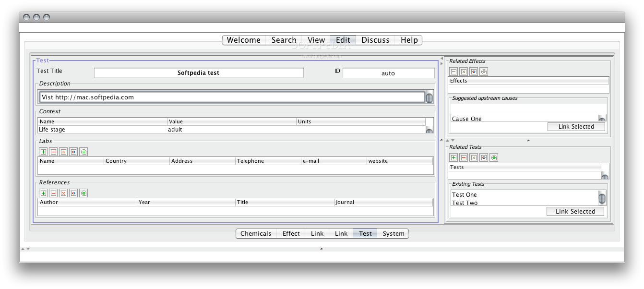Screen dimensions: 644x289
Task: Click the Journal column header in References
Action: (383, 202)
